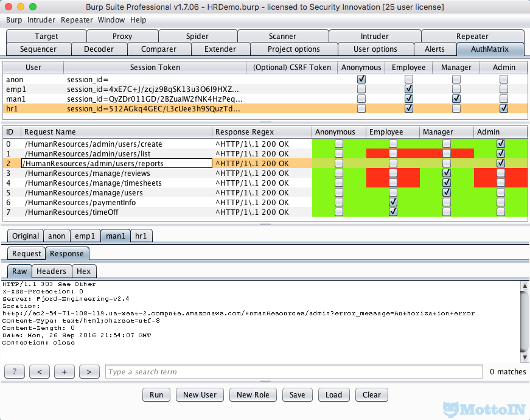Viewport: 530px width, 420px height.
Task: Go to next search match
Action: pos(89,372)
